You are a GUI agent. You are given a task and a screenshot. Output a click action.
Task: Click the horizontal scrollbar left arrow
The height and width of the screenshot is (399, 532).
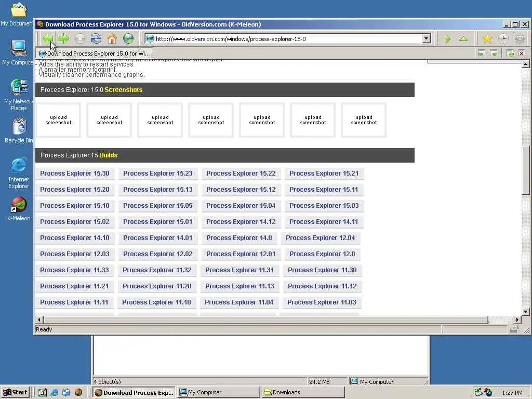pos(39,320)
